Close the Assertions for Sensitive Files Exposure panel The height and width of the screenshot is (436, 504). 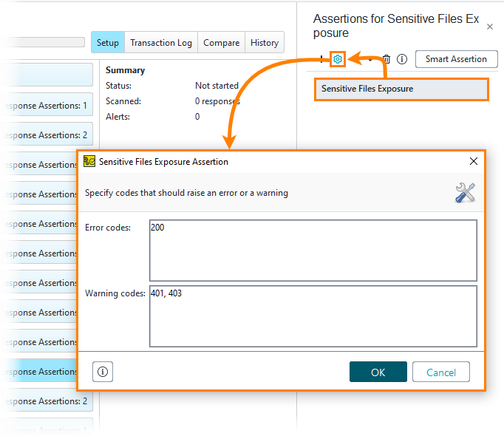(x=490, y=27)
